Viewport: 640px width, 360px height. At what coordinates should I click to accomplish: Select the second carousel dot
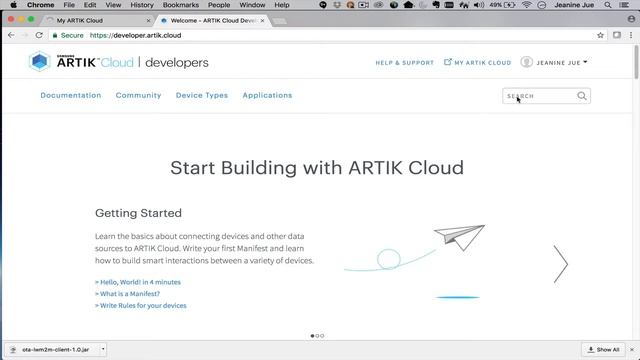[x=317, y=336]
